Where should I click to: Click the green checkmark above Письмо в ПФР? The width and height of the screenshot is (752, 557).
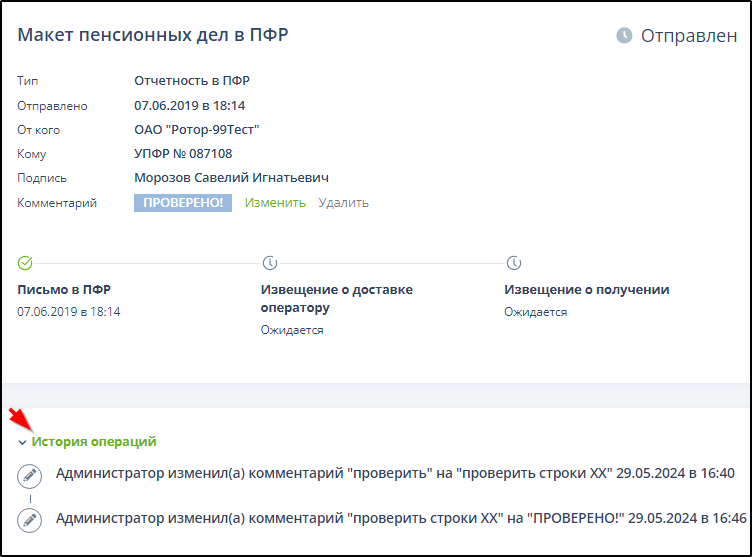click(26, 263)
